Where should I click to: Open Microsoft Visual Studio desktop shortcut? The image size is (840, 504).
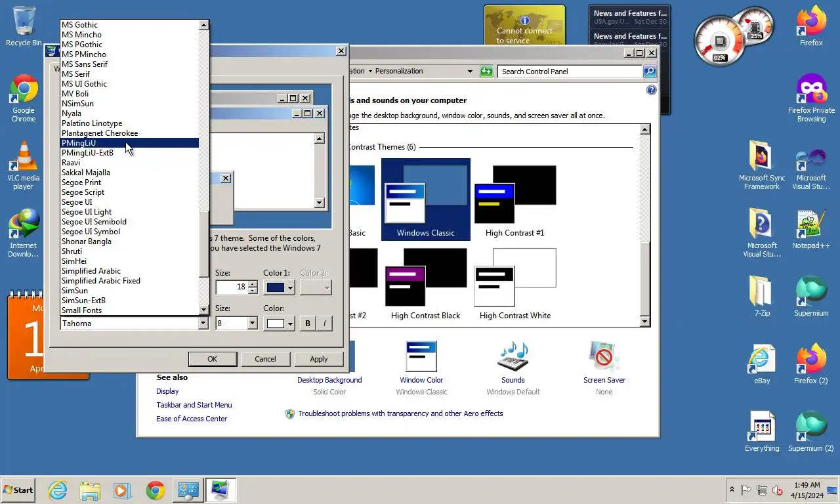(811, 165)
